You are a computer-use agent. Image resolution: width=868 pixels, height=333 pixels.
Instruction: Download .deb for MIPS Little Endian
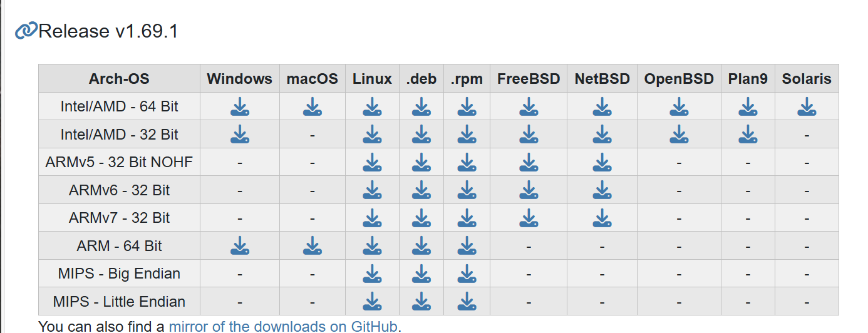click(421, 301)
